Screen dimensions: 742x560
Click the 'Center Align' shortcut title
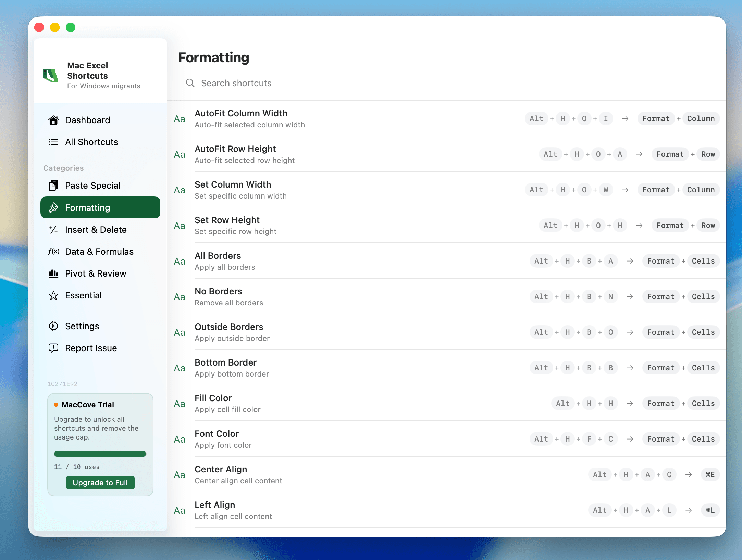(x=221, y=469)
